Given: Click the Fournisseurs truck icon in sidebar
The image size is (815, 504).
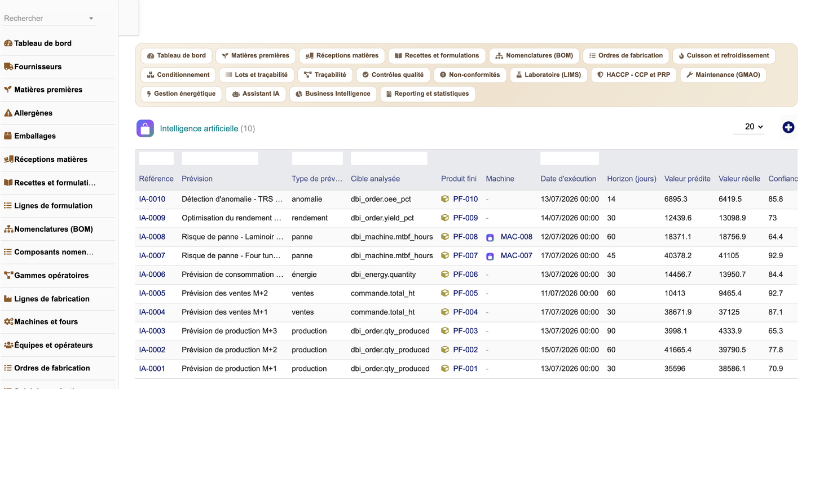Looking at the screenshot, I should pyautogui.click(x=8, y=67).
